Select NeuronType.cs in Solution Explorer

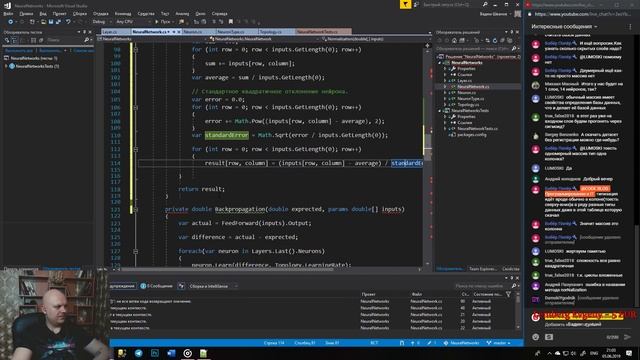[471, 98]
